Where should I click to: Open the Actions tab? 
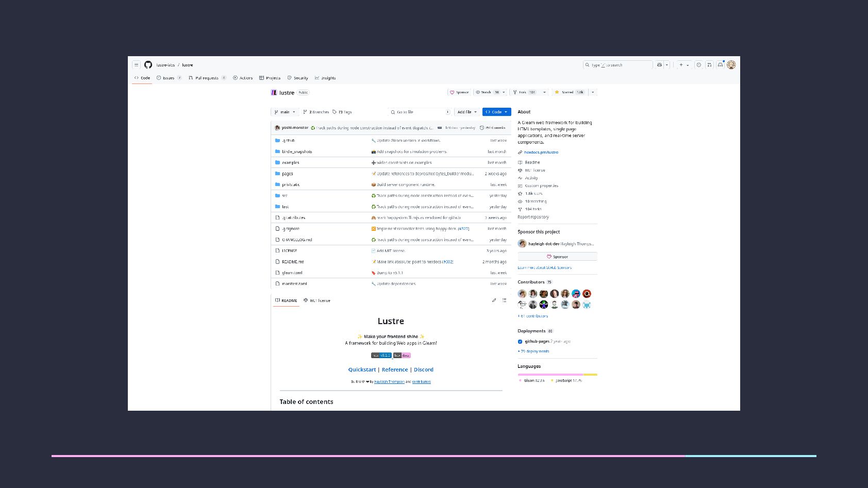(x=243, y=78)
